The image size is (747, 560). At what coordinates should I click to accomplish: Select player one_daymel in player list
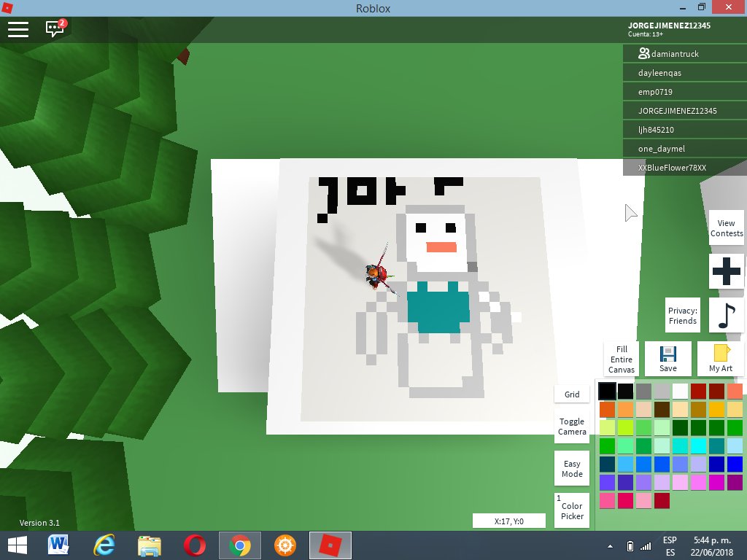coord(684,149)
